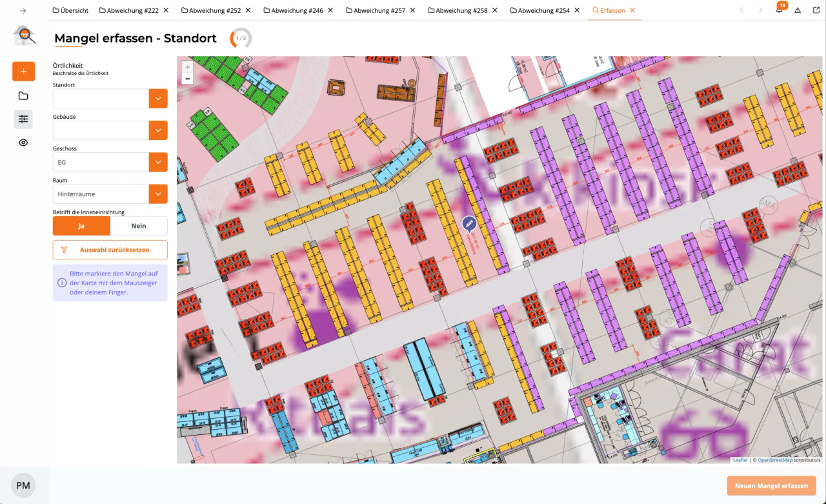826x504 pixels.
Task: Select Ja for Inneneinrichtung
Action: (81, 226)
